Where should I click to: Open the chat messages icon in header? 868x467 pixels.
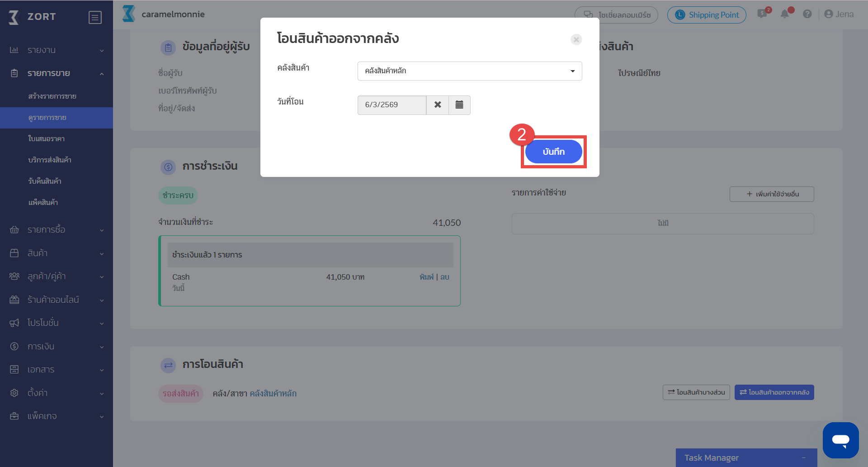pos(763,14)
